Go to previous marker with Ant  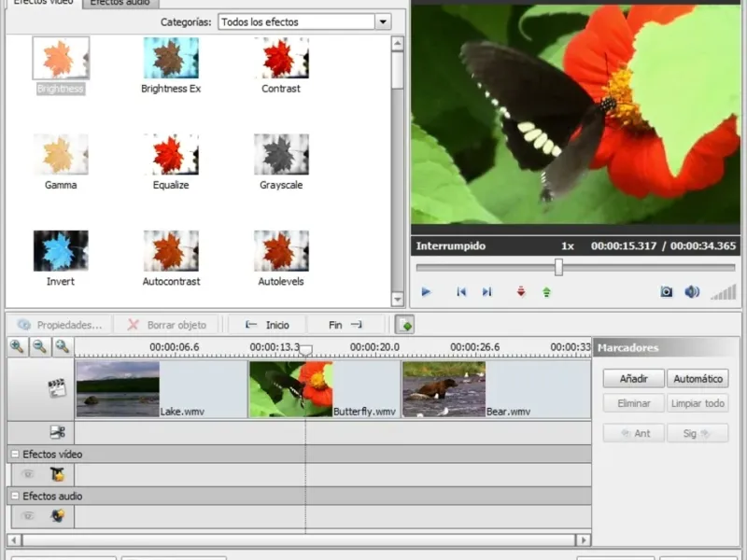(x=633, y=433)
